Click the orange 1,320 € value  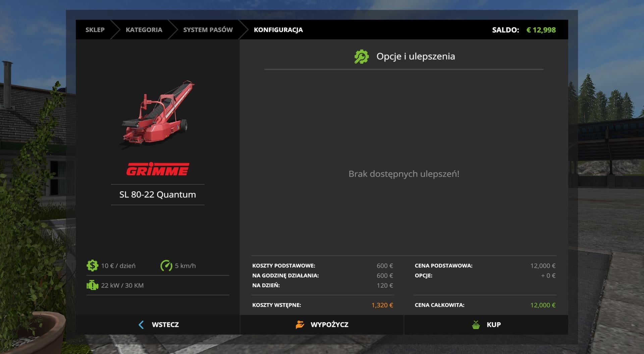pyautogui.click(x=382, y=305)
